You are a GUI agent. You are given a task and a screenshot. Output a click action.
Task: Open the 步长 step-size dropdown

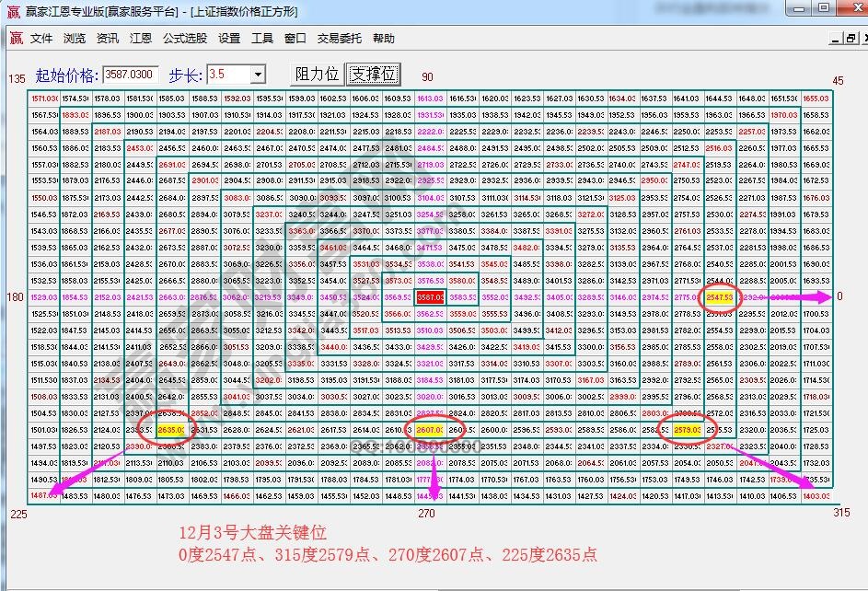coord(258,75)
